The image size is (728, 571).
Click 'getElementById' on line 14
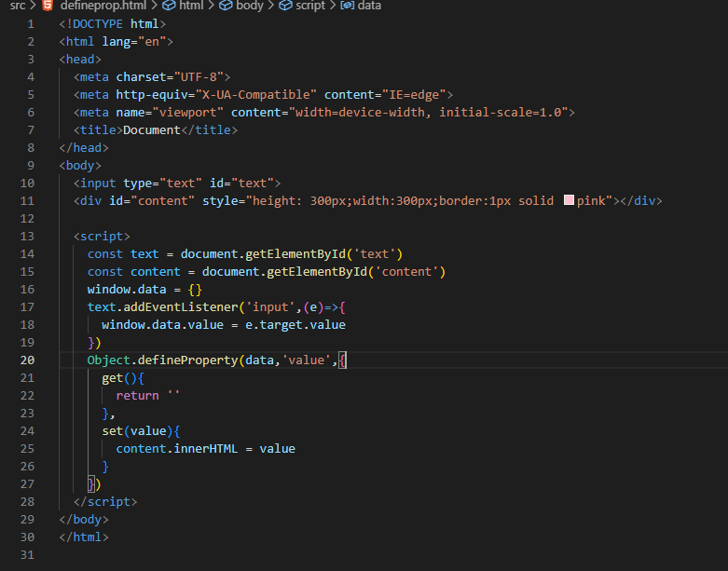[x=295, y=253]
